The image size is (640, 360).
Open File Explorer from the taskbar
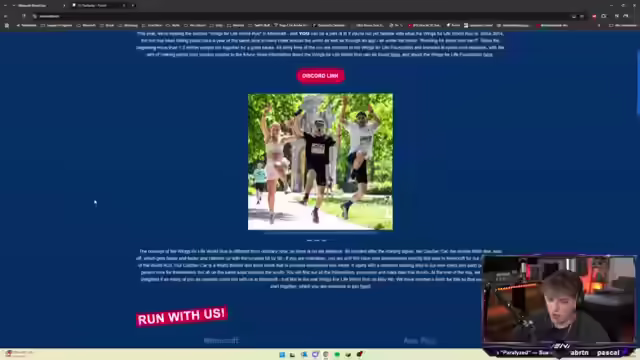click(292, 355)
